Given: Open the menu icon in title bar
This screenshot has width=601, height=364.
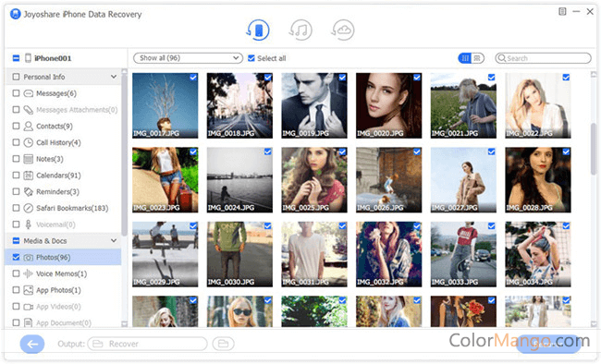Looking at the screenshot, I should click(x=562, y=12).
